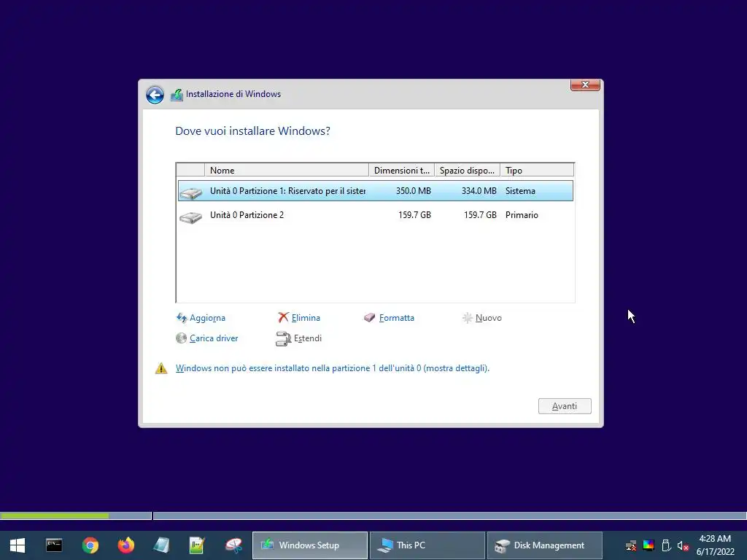
Task: Open the blue notebook app in taskbar
Action: (161, 545)
